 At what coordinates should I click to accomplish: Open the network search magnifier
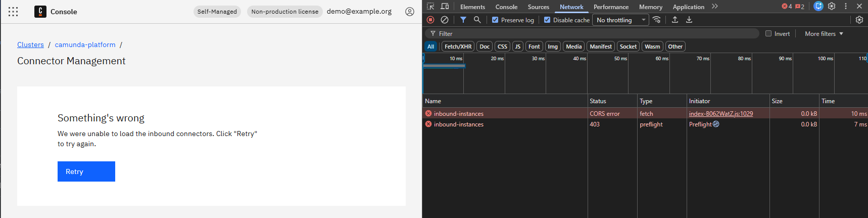(477, 20)
